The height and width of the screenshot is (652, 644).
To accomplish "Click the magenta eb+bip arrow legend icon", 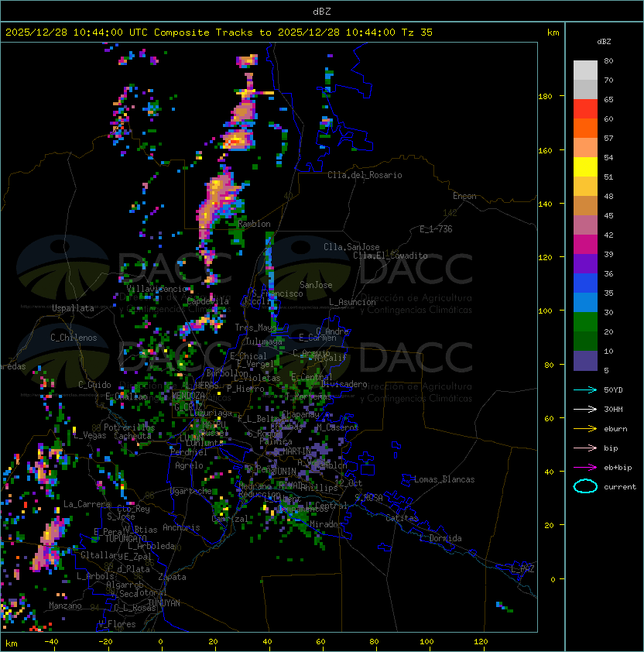I will coord(585,468).
